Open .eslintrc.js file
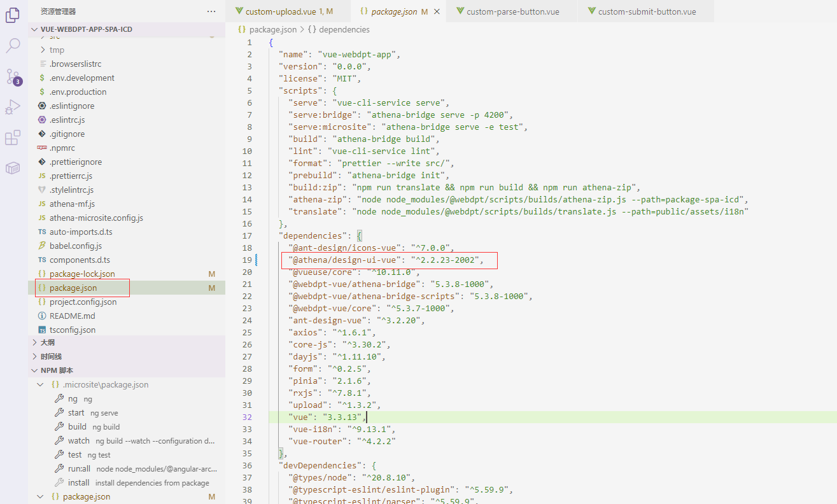 pos(67,120)
